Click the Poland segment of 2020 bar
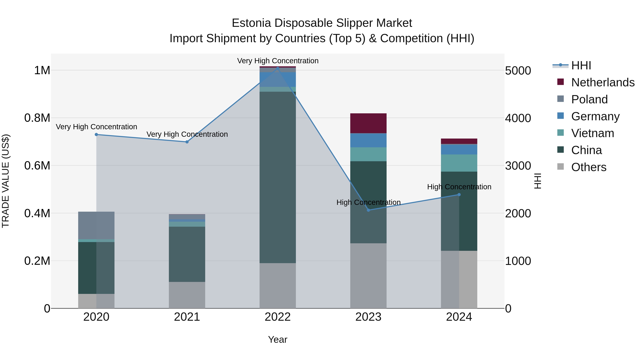The height and width of the screenshot is (362, 644). tap(96, 225)
